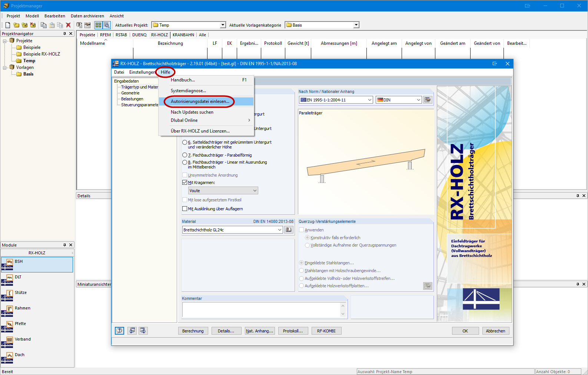Confirm the dialog with OK
The height and width of the screenshot is (375, 588).
[465, 331]
